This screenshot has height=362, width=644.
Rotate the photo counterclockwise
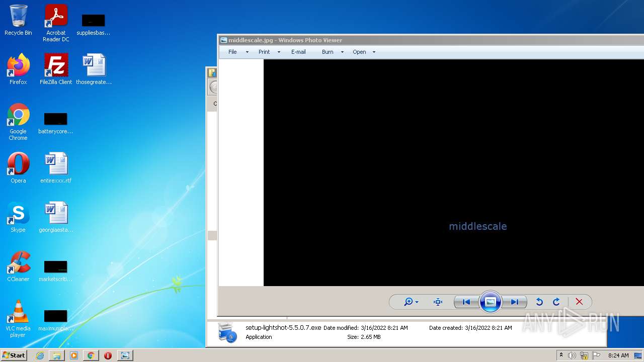539,302
